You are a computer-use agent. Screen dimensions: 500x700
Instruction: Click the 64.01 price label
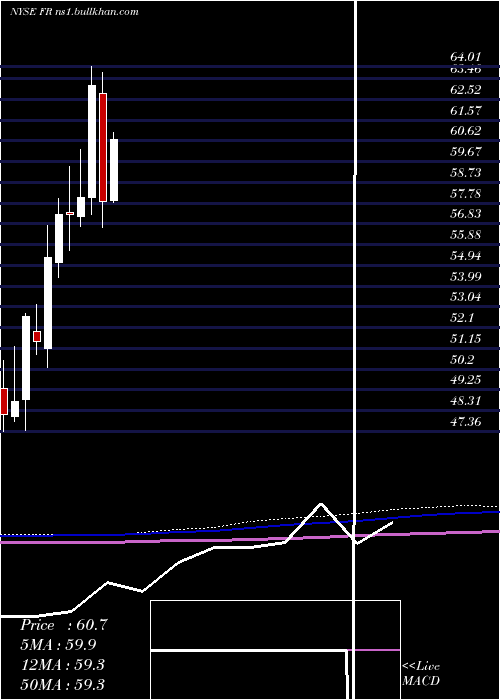[x=466, y=57]
